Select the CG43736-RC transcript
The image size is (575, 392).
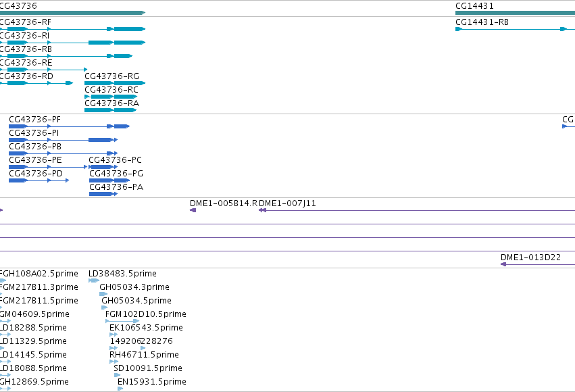111,97
